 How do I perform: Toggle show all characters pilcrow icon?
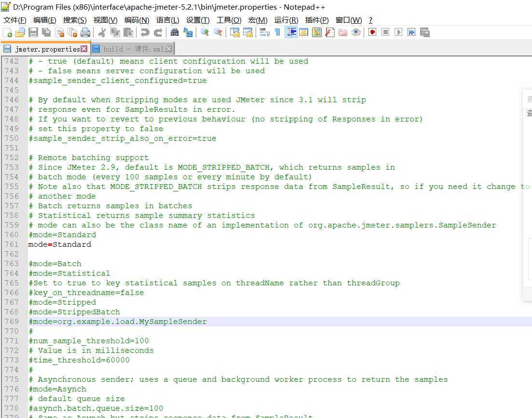point(277,33)
